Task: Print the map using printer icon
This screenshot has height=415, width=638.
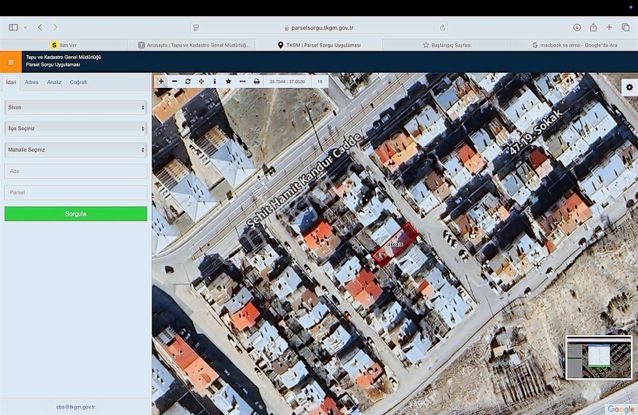Action: pyautogui.click(x=256, y=80)
